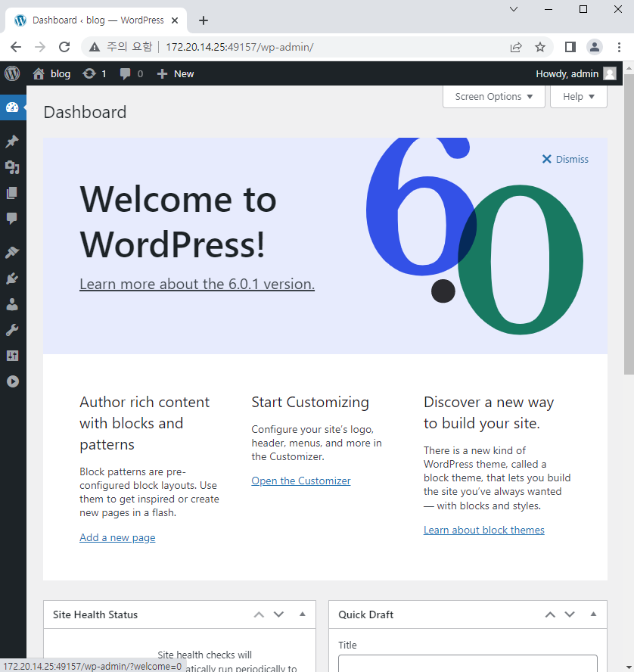Open the Users sidebar icon
The height and width of the screenshot is (672, 634).
tap(12, 304)
